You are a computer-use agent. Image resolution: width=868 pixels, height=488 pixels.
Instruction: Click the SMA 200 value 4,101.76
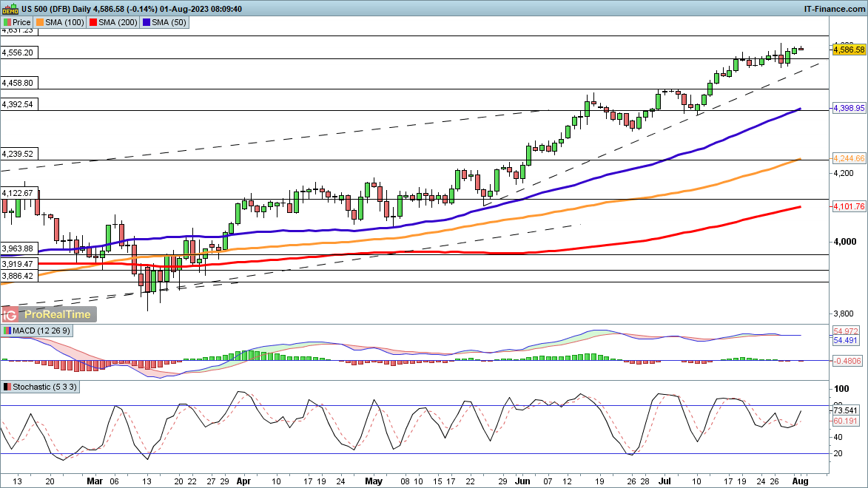tap(849, 206)
